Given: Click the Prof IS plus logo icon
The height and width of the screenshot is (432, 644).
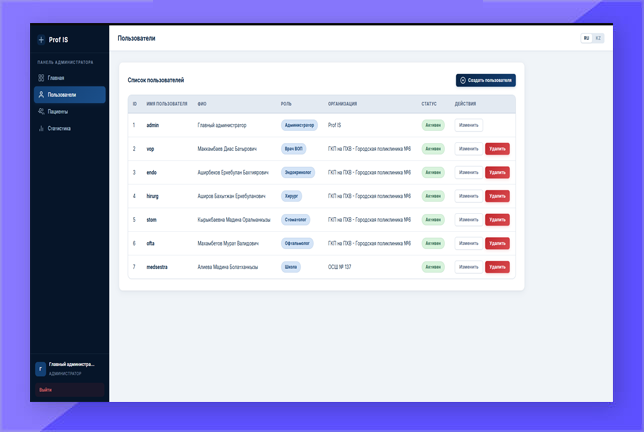Looking at the screenshot, I should pos(41,40).
